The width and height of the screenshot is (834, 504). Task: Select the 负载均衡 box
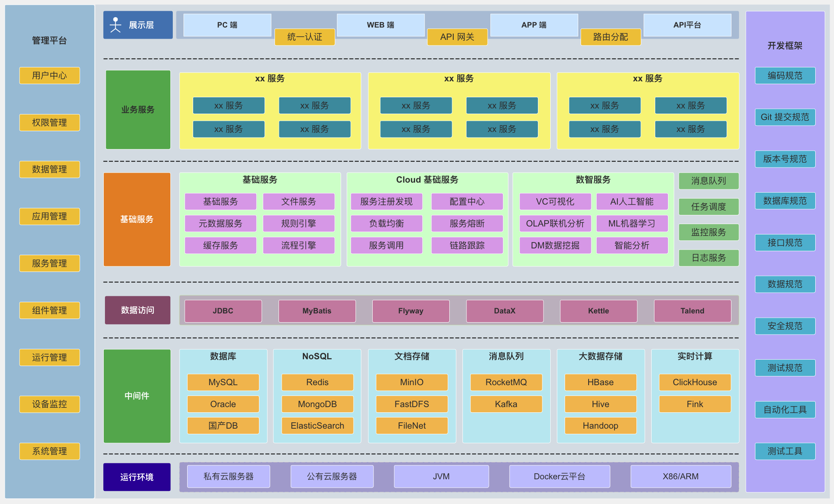coord(387,224)
